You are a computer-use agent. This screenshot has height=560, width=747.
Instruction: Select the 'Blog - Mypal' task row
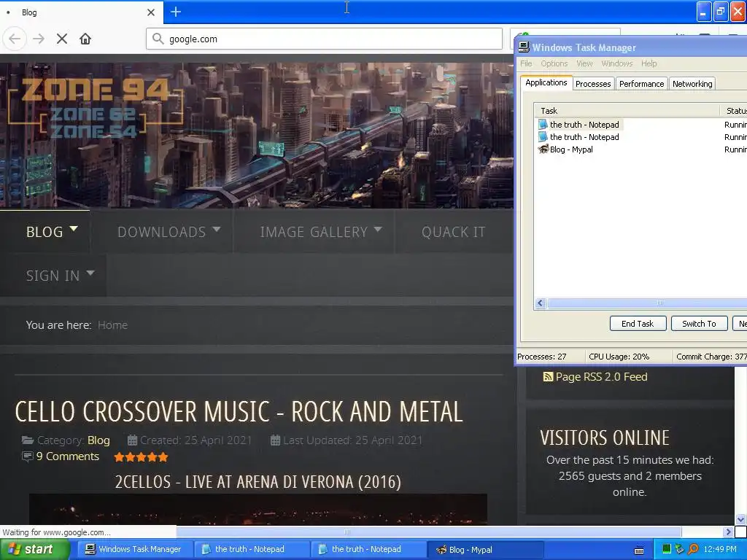(570, 149)
